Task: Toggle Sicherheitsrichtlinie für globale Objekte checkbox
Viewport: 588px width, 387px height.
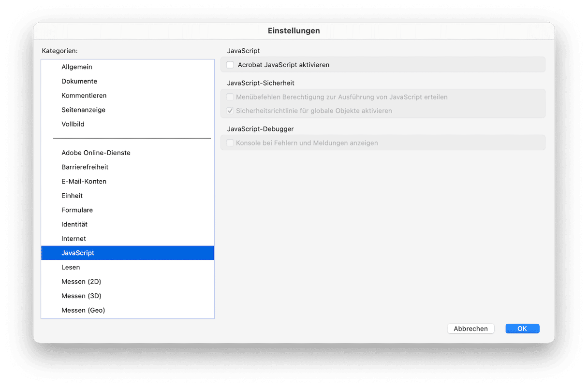Action: [230, 111]
